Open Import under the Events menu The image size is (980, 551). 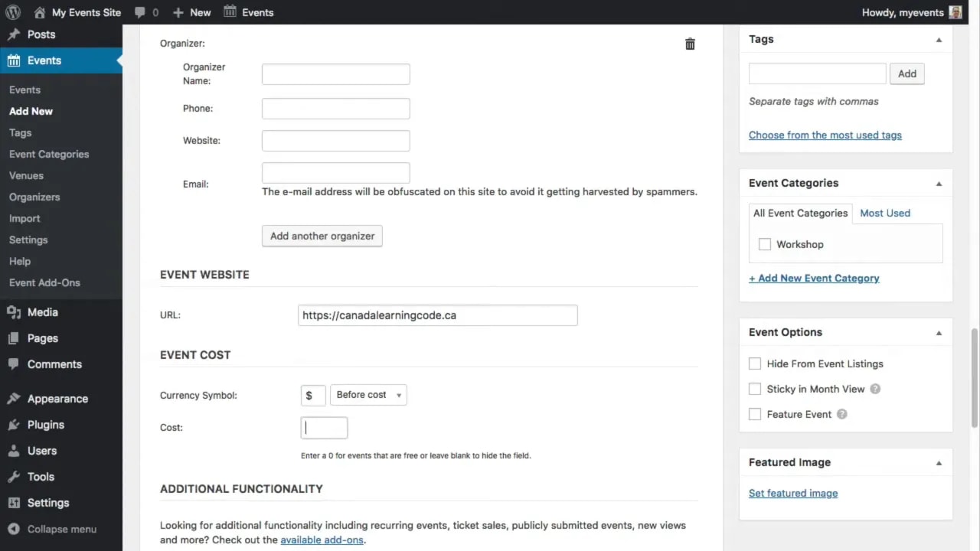pos(24,218)
